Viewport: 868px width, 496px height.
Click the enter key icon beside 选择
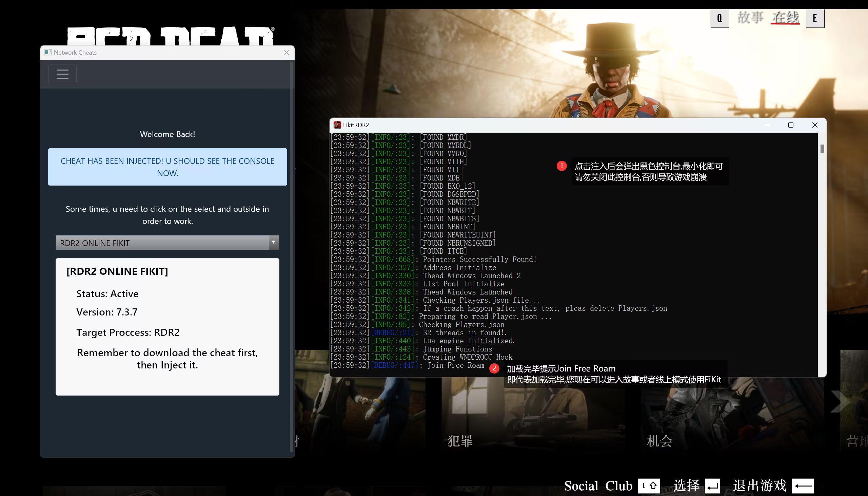[712, 486]
